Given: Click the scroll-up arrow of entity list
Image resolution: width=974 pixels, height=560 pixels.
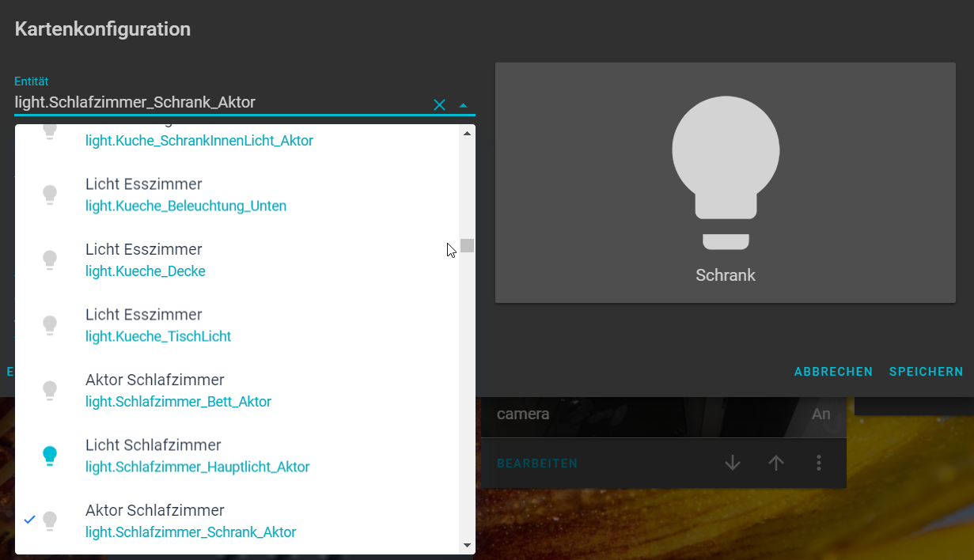Looking at the screenshot, I should click(x=467, y=133).
